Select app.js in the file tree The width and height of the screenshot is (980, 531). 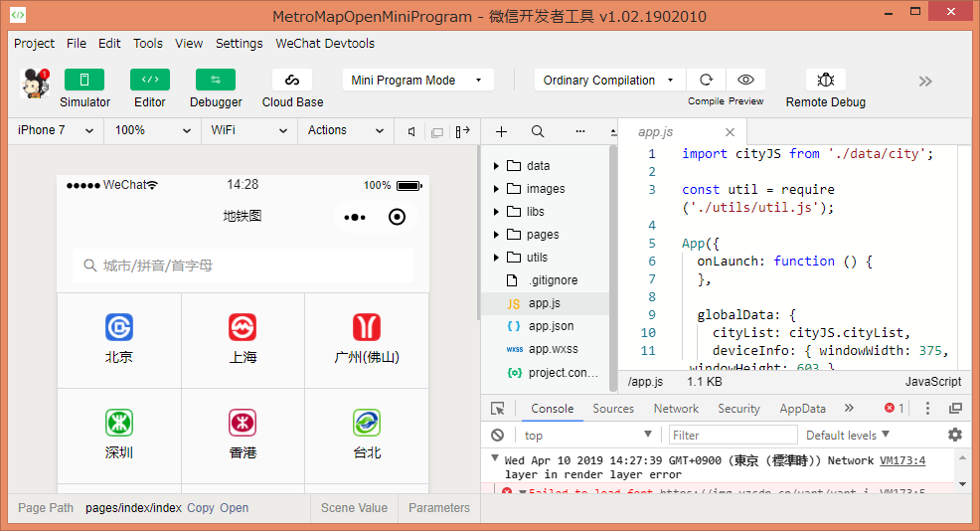coord(544,303)
